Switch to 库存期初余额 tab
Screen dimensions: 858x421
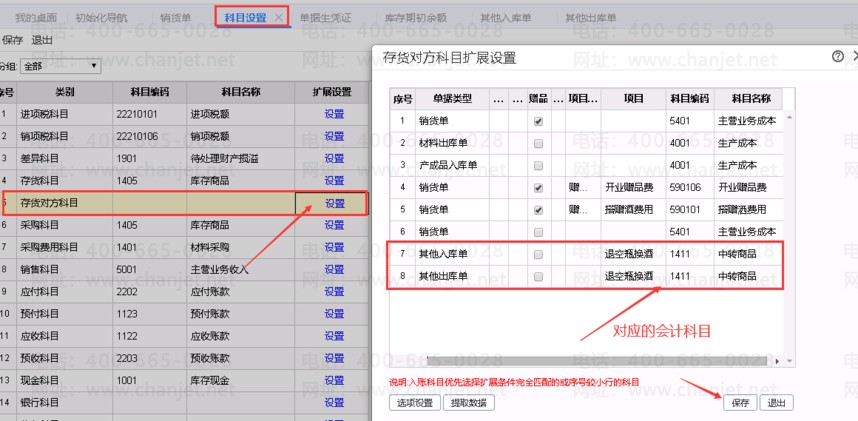[x=416, y=18]
